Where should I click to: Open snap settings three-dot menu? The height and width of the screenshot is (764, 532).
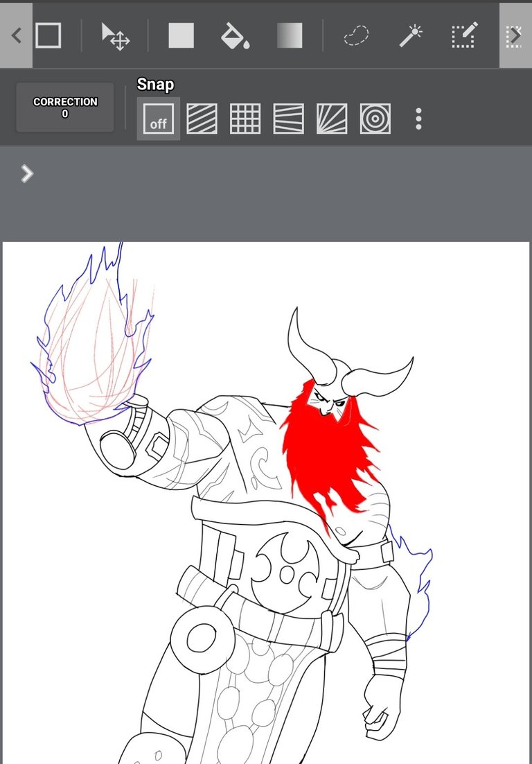418,119
